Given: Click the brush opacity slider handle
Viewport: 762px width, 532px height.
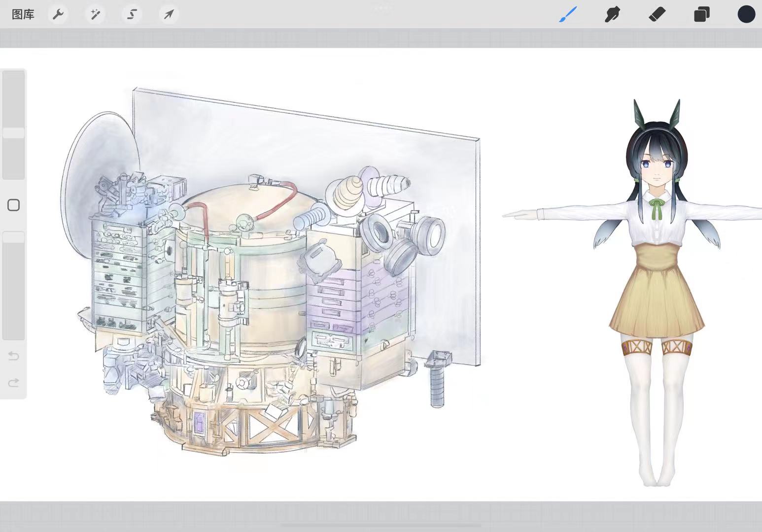Looking at the screenshot, I should pyautogui.click(x=13, y=237).
